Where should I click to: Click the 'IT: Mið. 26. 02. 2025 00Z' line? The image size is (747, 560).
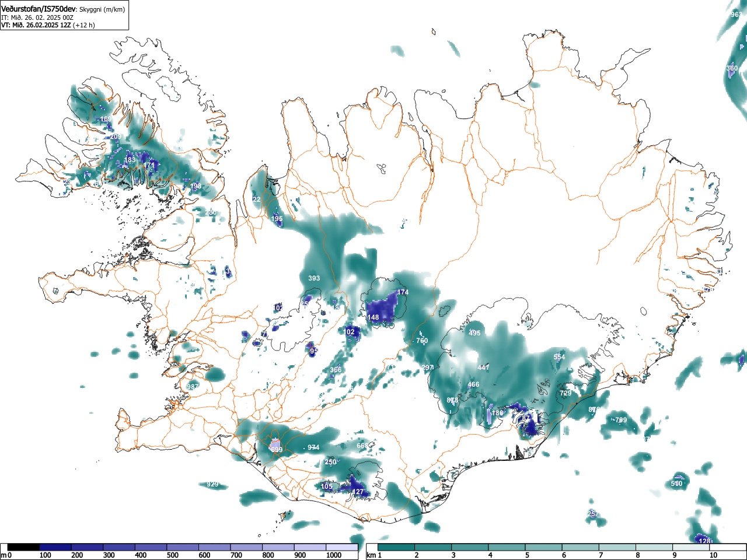pyautogui.click(x=37, y=17)
